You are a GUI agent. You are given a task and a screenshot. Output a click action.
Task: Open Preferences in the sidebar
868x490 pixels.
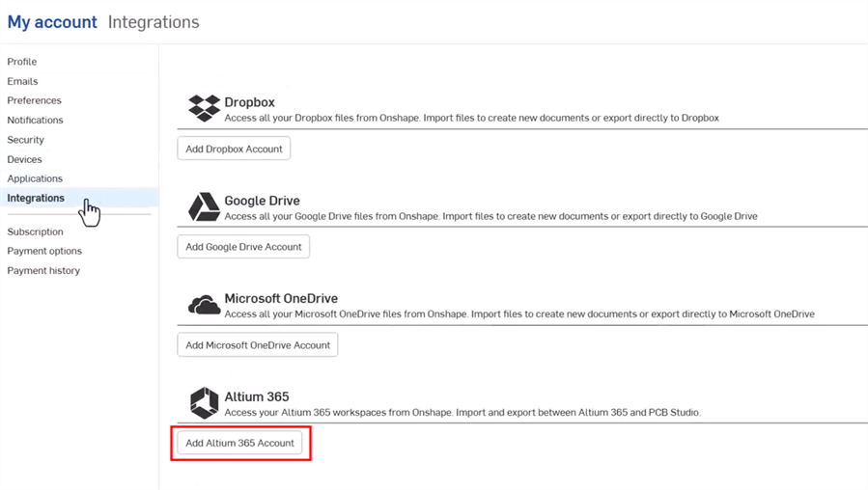pos(35,100)
